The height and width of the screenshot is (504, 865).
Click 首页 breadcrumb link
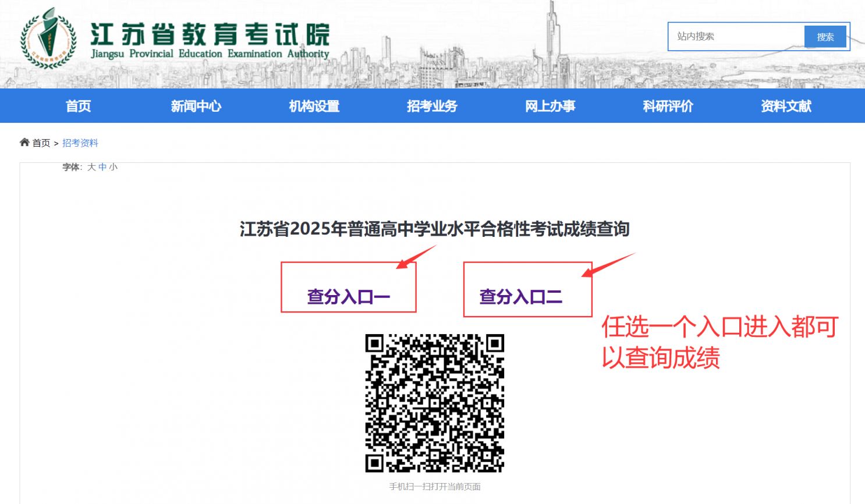tap(41, 143)
